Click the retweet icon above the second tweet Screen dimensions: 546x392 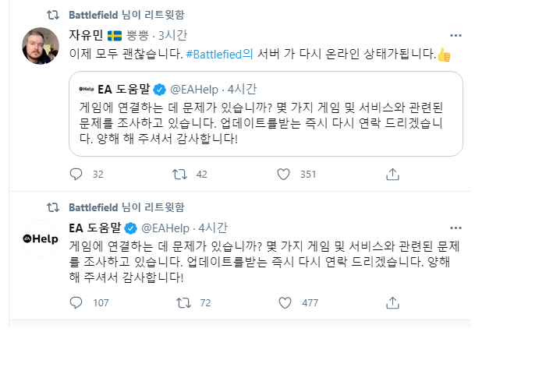coord(53,207)
